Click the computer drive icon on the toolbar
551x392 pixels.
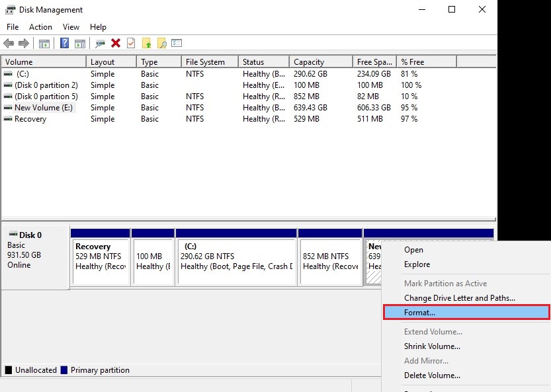[x=99, y=43]
